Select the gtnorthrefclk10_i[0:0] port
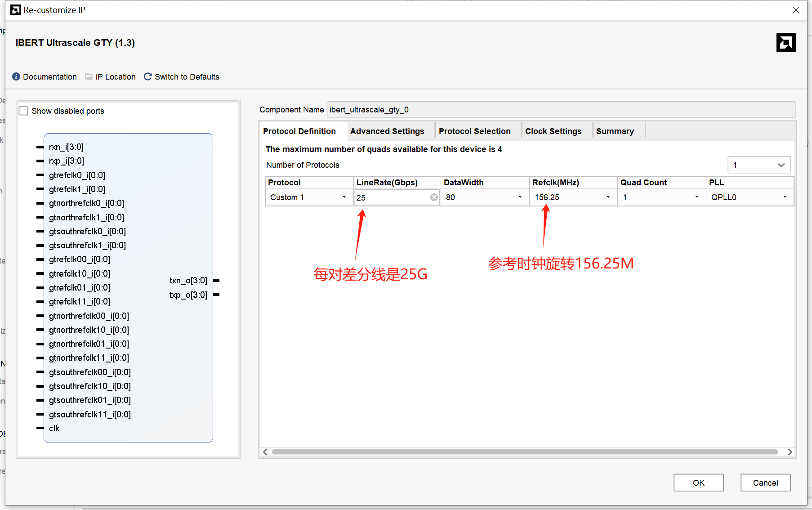Viewport: 812px width, 510px height. [x=89, y=330]
